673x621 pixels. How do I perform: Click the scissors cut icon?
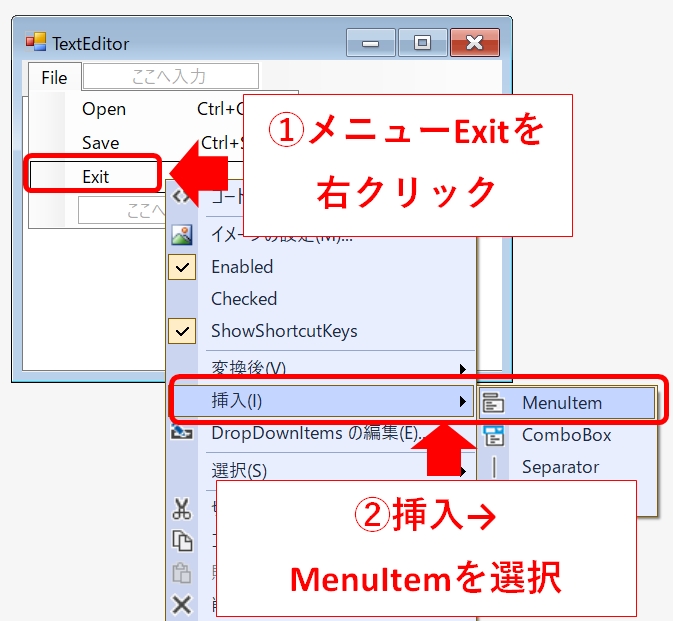pos(182,509)
